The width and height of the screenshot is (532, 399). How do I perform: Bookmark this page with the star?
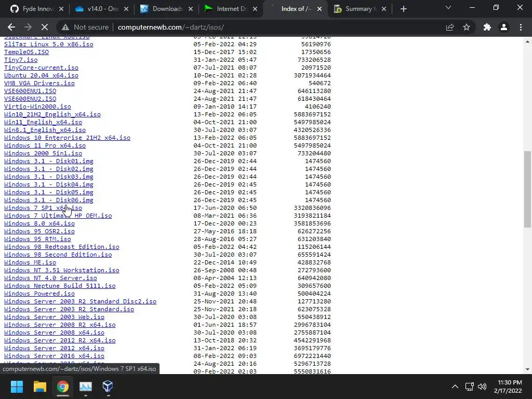coord(467,27)
